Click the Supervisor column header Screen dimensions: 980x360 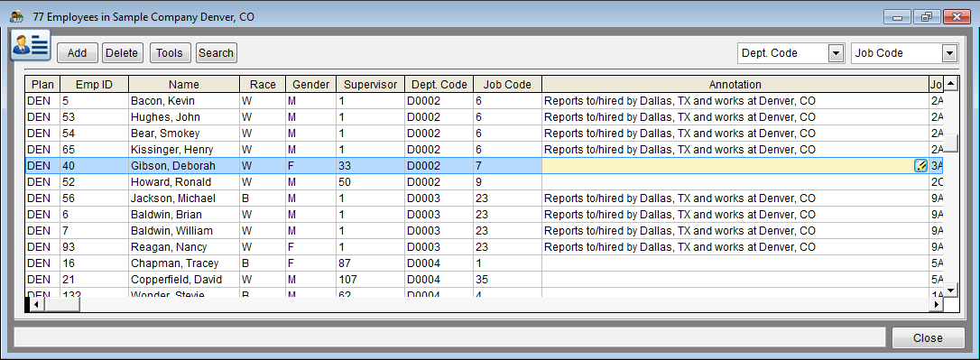pos(370,85)
